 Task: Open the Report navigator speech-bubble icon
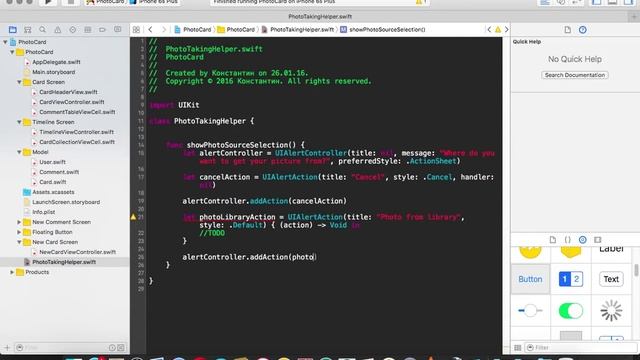tap(118, 30)
